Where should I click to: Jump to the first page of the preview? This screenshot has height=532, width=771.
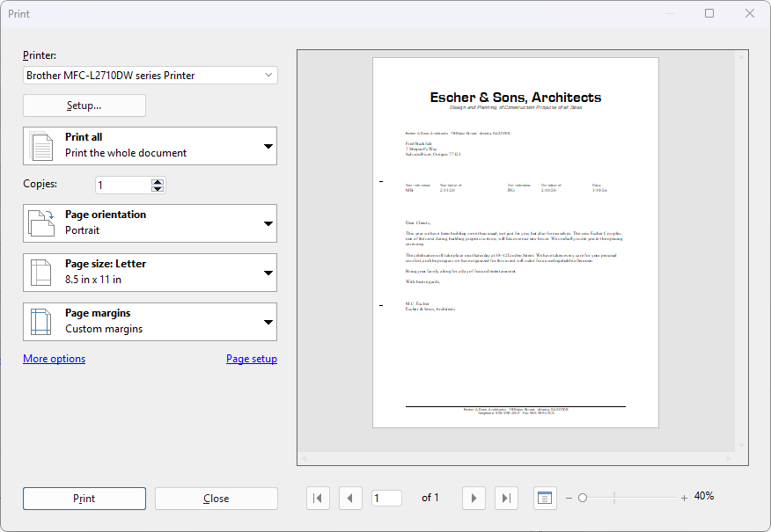click(318, 498)
